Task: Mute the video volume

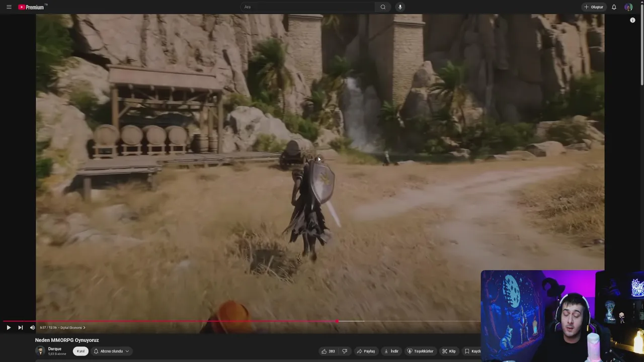Action: 32,327
